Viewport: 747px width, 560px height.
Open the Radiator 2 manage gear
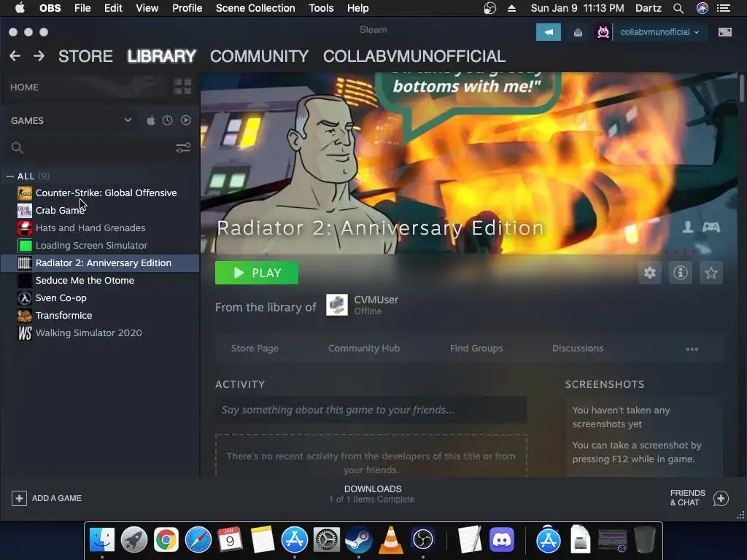(x=650, y=273)
